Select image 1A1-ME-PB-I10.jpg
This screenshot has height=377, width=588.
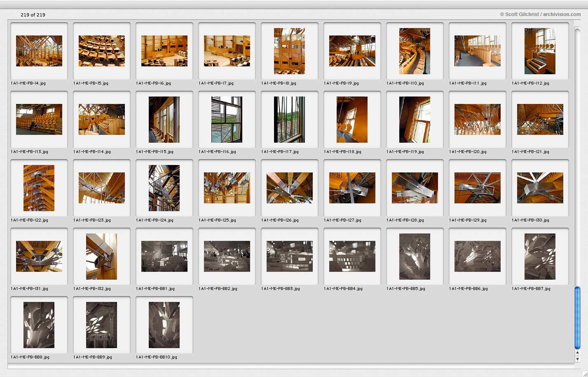[415, 51]
